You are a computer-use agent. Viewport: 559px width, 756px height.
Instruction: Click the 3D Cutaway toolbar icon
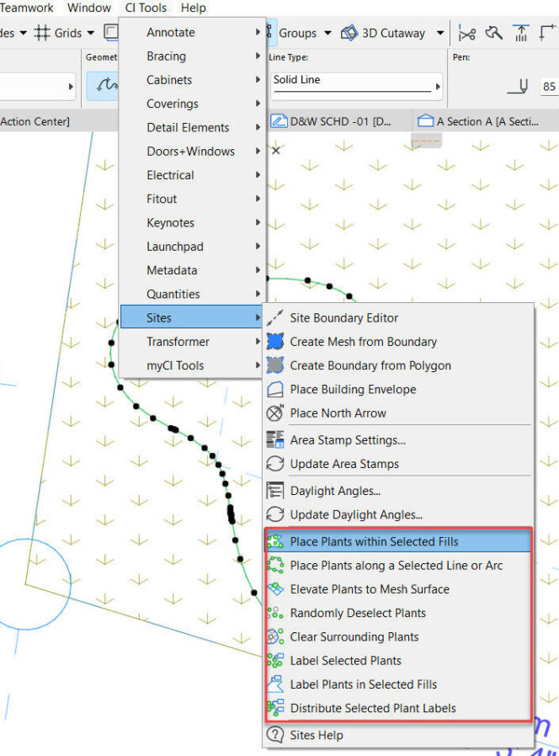pos(349,33)
